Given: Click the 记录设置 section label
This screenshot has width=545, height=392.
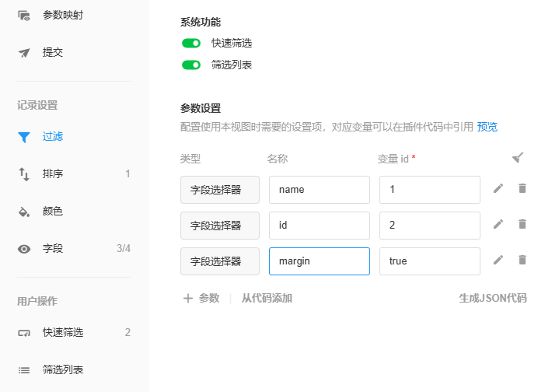Looking at the screenshot, I should (37, 106).
